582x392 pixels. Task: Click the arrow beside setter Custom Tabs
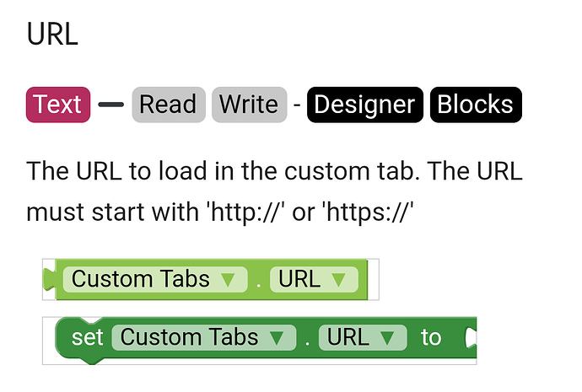(x=277, y=338)
